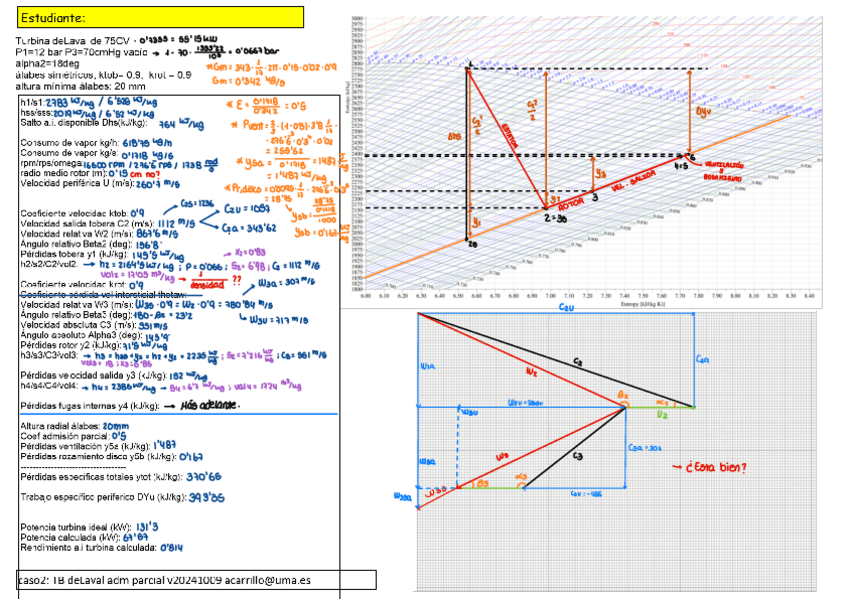Screen dimensions: 848x599
Task: Click 'Velocidad relativa W3 (m/s):' label
Action: (77, 305)
